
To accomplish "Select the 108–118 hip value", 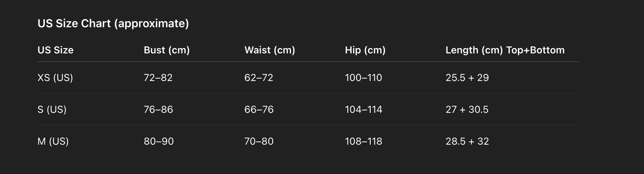I will (x=364, y=141).
